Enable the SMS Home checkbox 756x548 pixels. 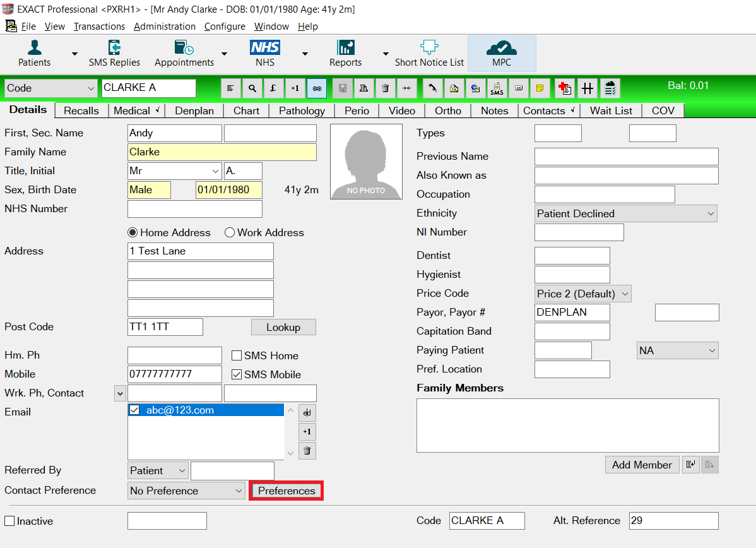[237, 355]
